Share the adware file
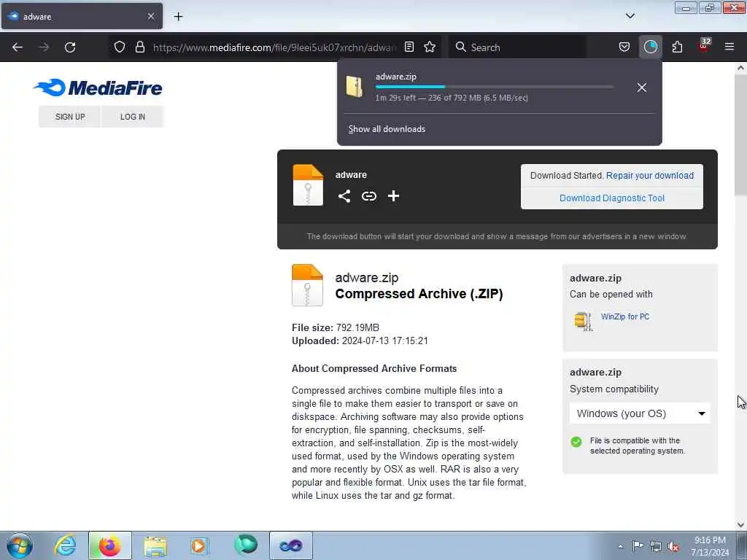This screenshot has width=747, height=560. [x=344, y=195]
